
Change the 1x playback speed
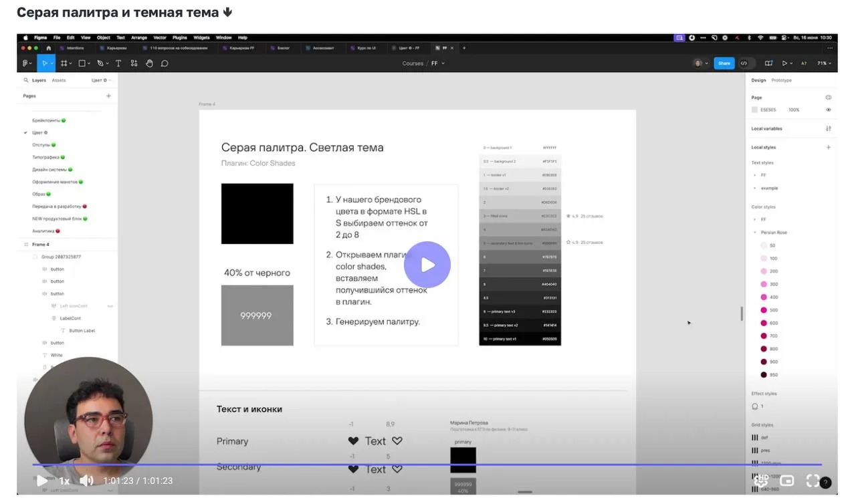click(64, 481)
